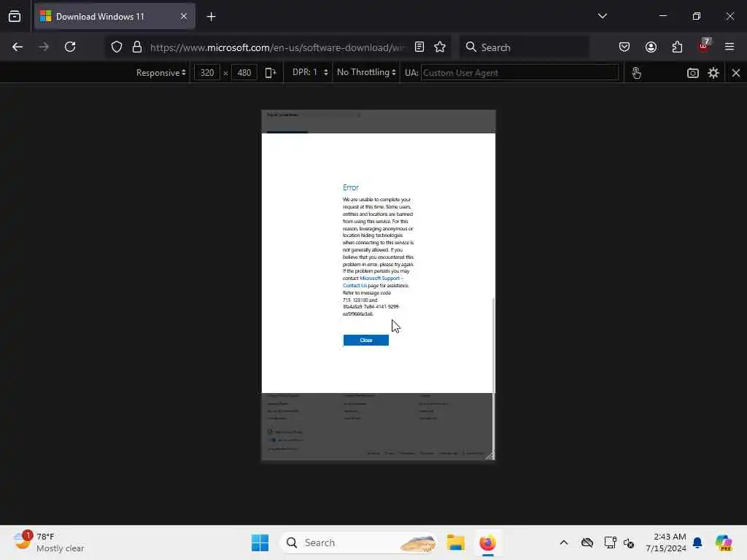747x560 pixels.
Task: Open the Microsoft Support Contact Us link
Action: (x=373, y=282)
